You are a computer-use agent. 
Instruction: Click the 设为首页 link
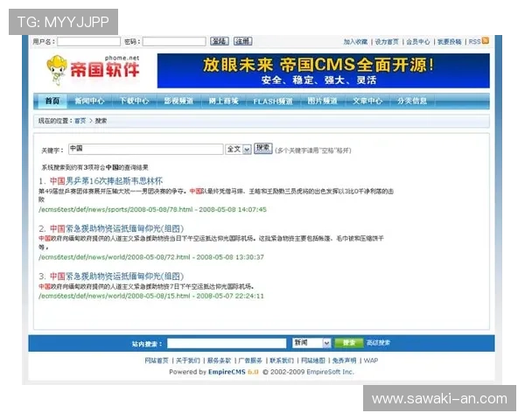(x=387, y=42)
